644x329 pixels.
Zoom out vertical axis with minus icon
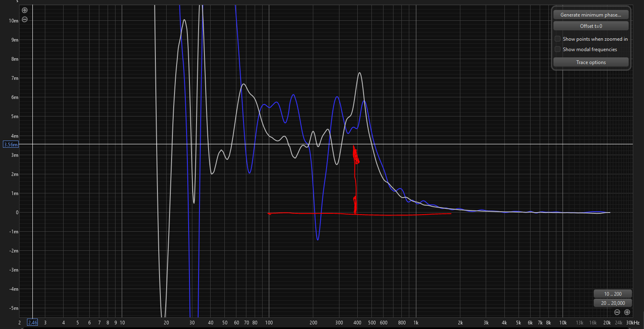pos(25,19)
